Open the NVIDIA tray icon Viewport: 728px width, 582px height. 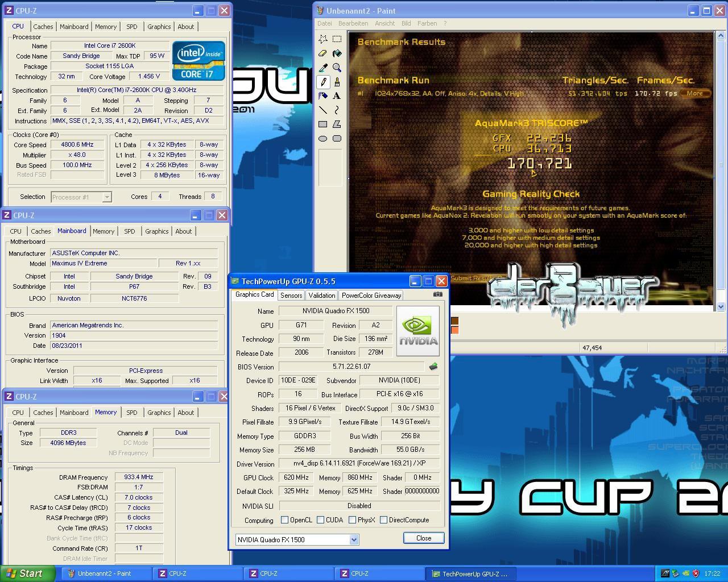pyautogui.click(x=685, y=573)
